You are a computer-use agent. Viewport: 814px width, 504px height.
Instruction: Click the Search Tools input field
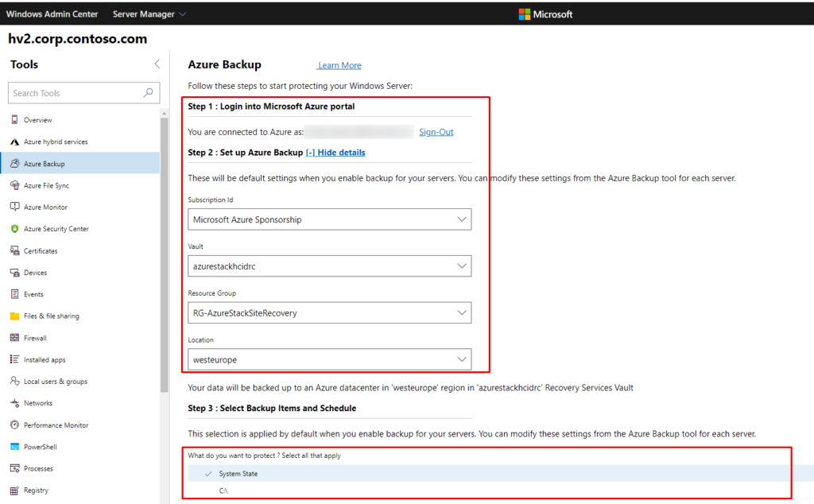pyautogui.click(x=83, y=93)
